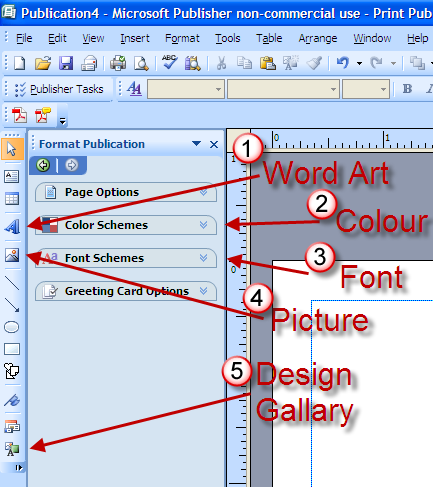Expand the Font Schemes section

coord(126,258)
